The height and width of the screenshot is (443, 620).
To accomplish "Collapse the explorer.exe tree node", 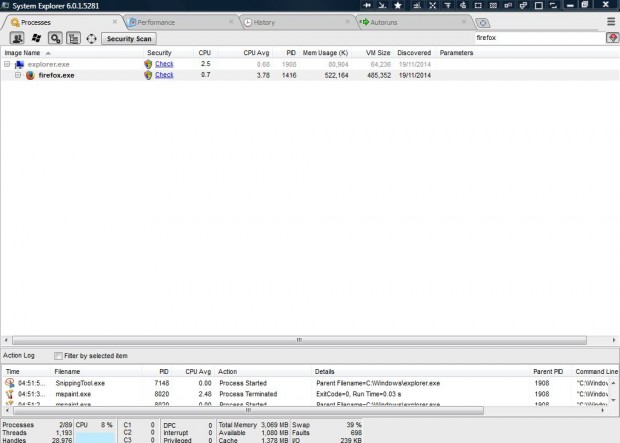I will (x=7, y=64).
